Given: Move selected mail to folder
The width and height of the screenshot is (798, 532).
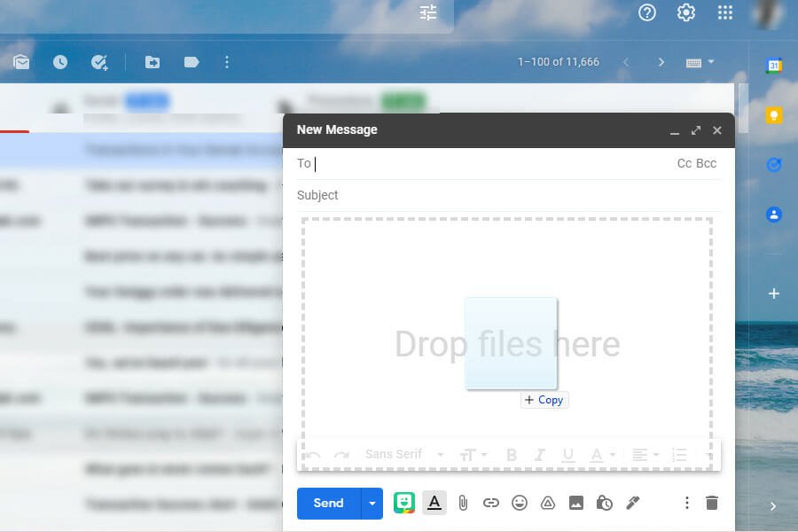Looking at the screenshot, I should [153, 62].
